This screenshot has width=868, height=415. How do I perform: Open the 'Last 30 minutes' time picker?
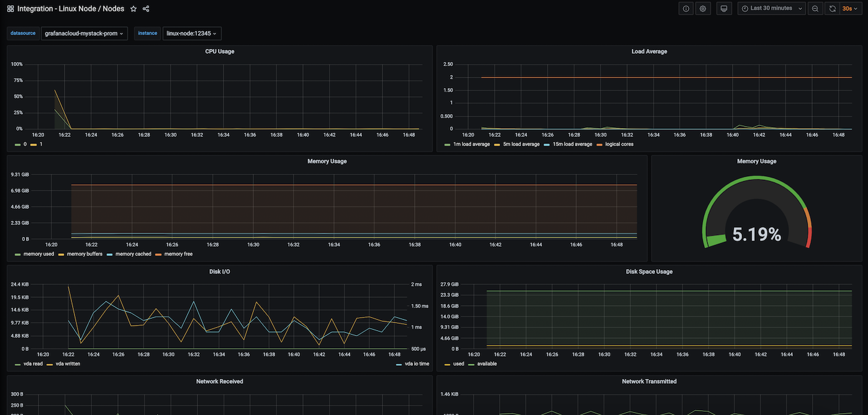point(771,9)
